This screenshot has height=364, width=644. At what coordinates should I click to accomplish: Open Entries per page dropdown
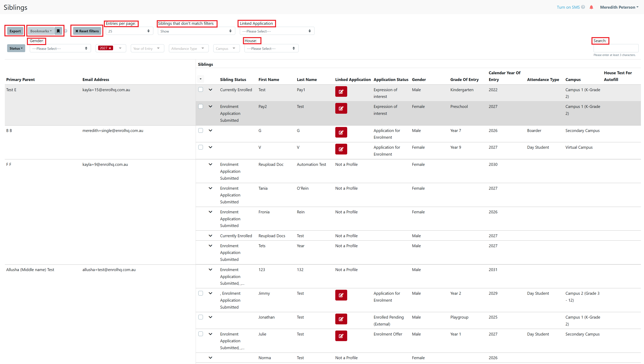(x=129, y=31)
